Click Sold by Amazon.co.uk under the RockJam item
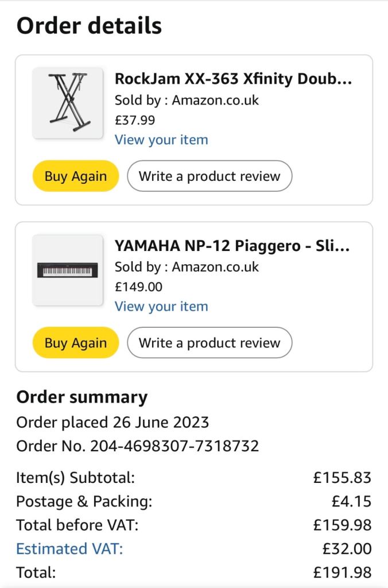388x588 pixels. pyautogui.click(x=187, y=100)
